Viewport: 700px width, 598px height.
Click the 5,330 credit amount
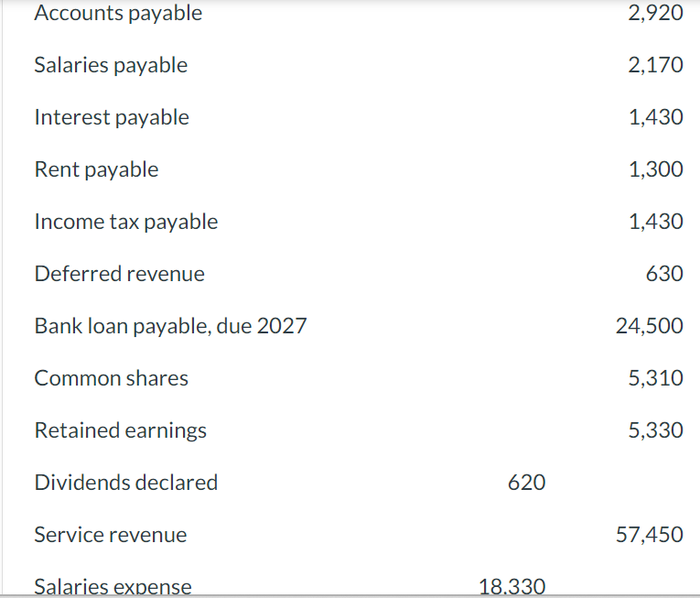coord(655,430)
